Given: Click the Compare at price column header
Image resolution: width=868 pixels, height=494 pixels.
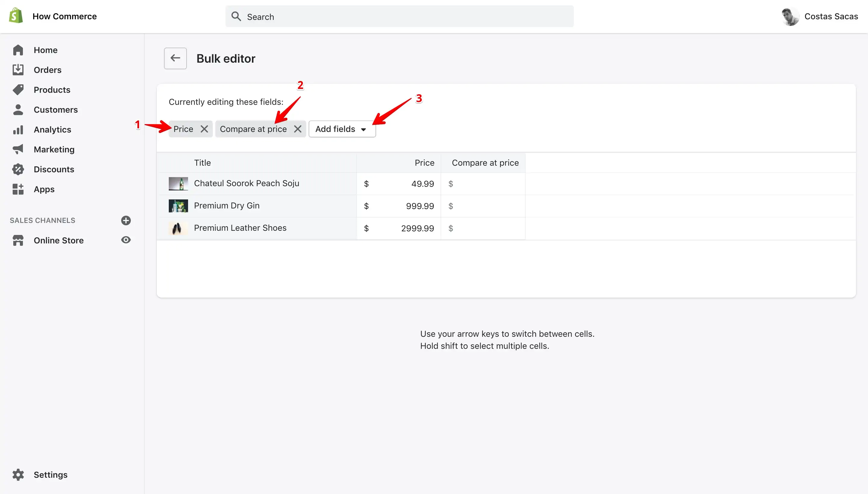Looking at the screenshot, I should point(485,163).
